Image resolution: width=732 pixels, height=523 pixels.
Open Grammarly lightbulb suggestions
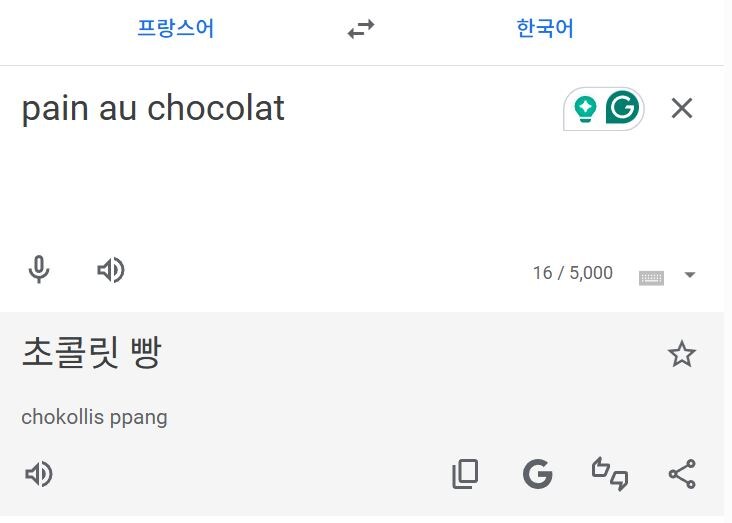585,108
